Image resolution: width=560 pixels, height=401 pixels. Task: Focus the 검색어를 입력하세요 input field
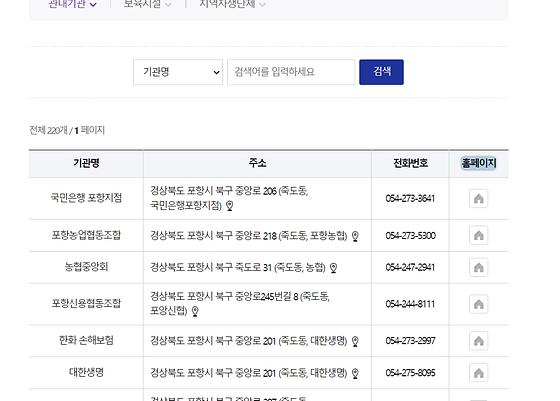tap(291, 72)
